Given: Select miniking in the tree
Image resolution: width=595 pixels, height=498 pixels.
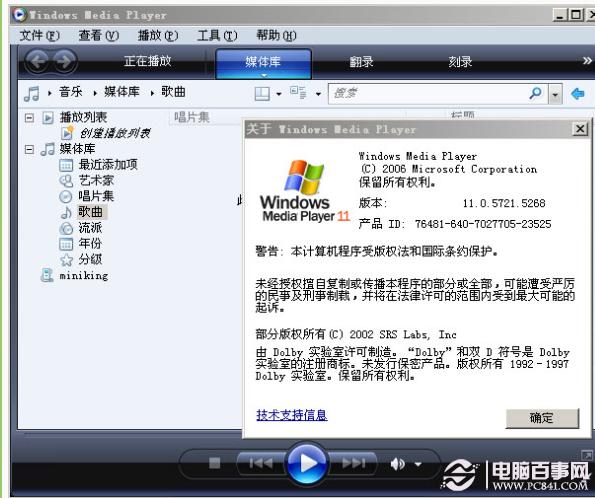Looking at the screenshot, I should [84, 276].
